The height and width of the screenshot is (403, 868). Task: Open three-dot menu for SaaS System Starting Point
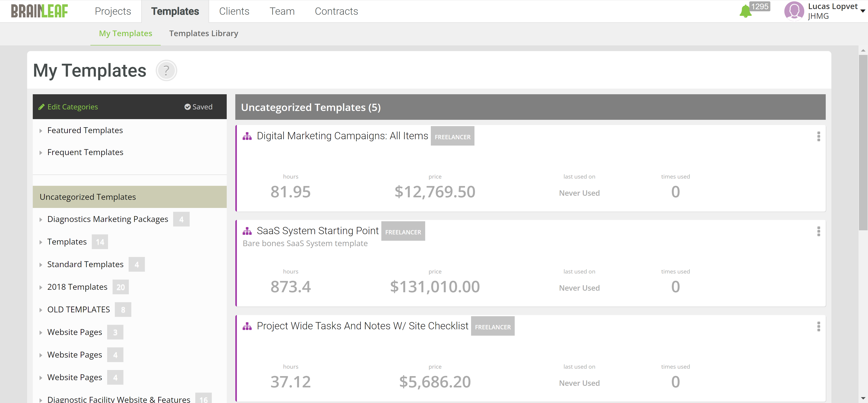coord(818,231)
